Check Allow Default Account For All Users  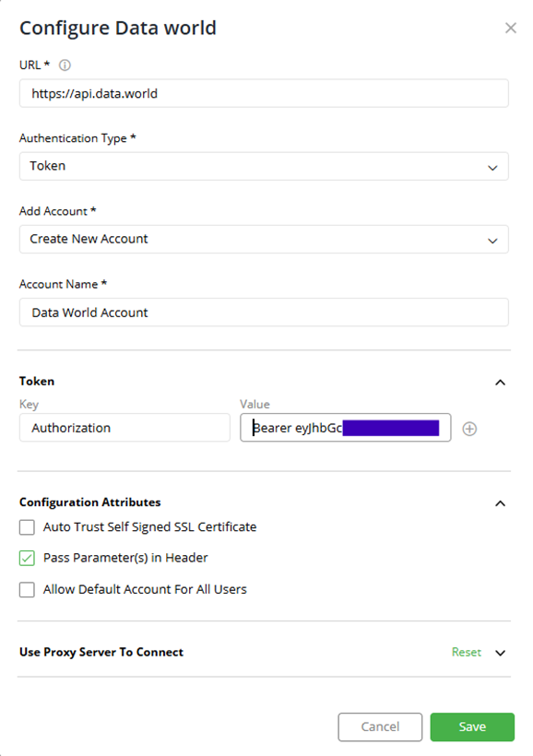[27, 590]
